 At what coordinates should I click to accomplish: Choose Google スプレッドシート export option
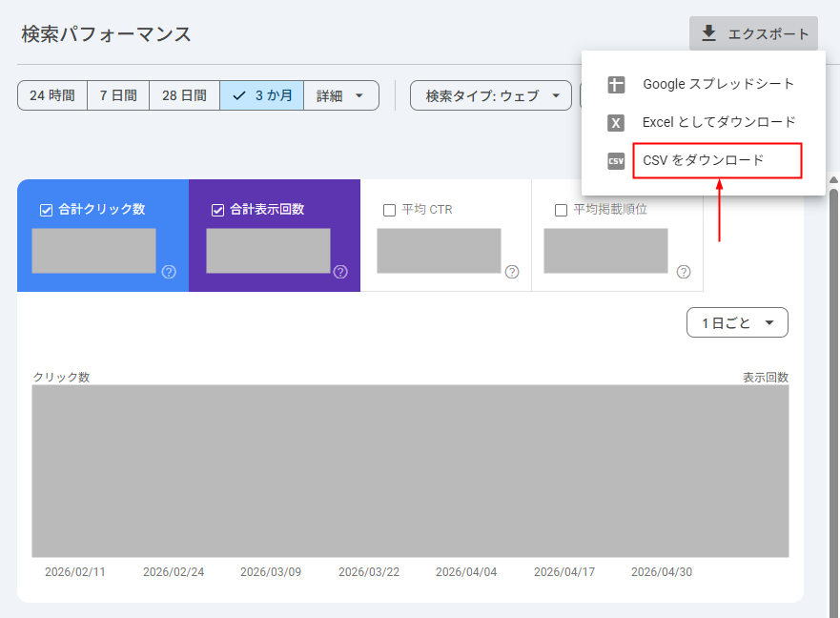pyautogui.click(x=704, y=85)
